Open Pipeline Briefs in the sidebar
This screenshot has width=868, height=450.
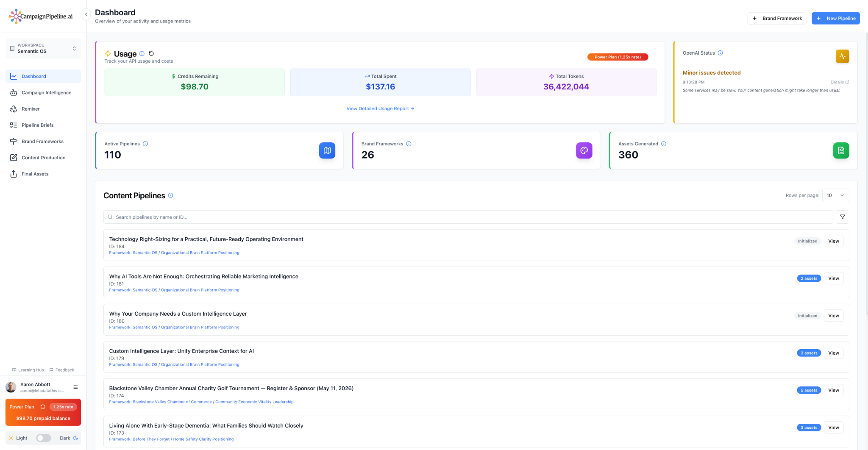pyautogui.click(x=43, y=125)
